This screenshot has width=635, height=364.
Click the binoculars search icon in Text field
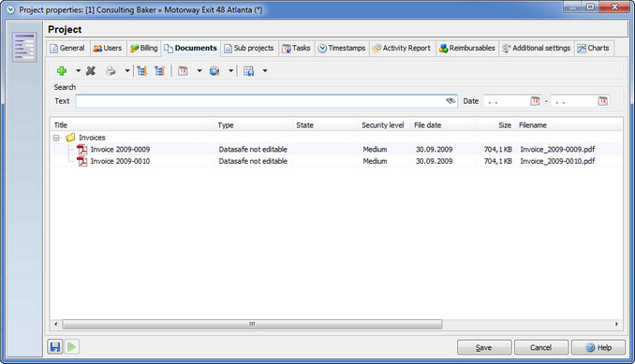tap(450, 101)
